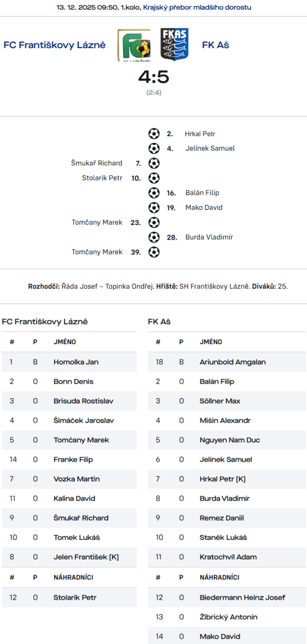307x644 pixels.
Task: Click goal ball icon at 39th minute
Action: pos(154,252)
